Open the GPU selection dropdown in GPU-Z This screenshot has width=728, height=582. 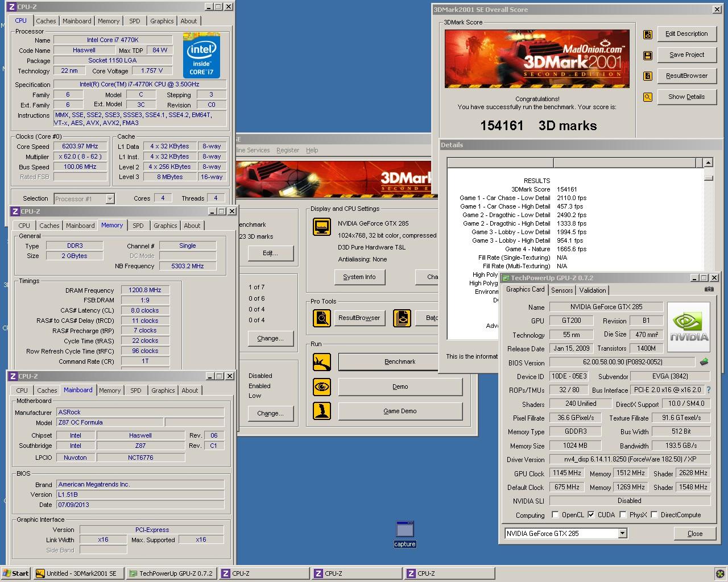[x=622, y=533]
